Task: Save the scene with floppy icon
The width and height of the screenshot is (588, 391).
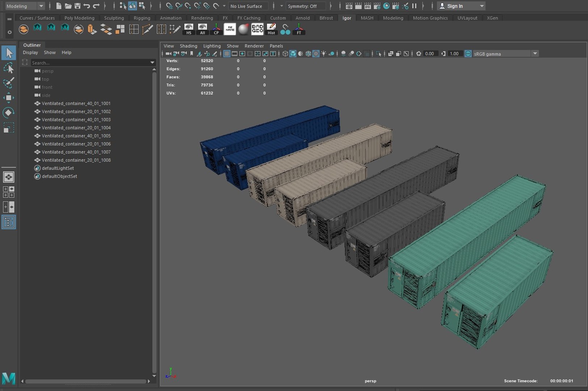Action: (x=77, y=6)
